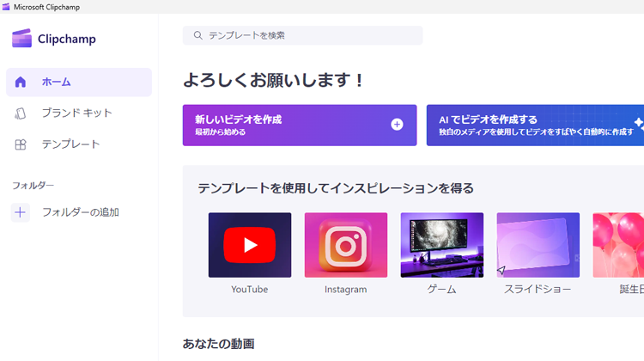Click the Home icon in sidebar

pyautogui.click(x=20, y=82)
